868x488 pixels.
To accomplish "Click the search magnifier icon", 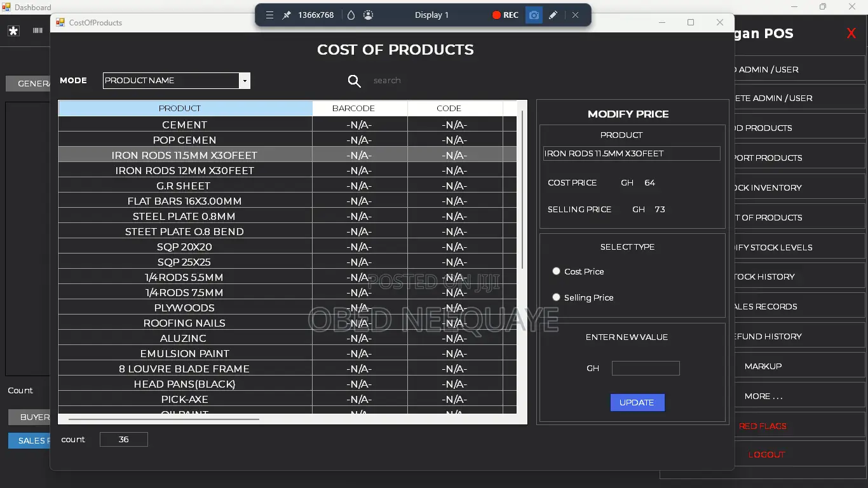I will coord(355,81).
